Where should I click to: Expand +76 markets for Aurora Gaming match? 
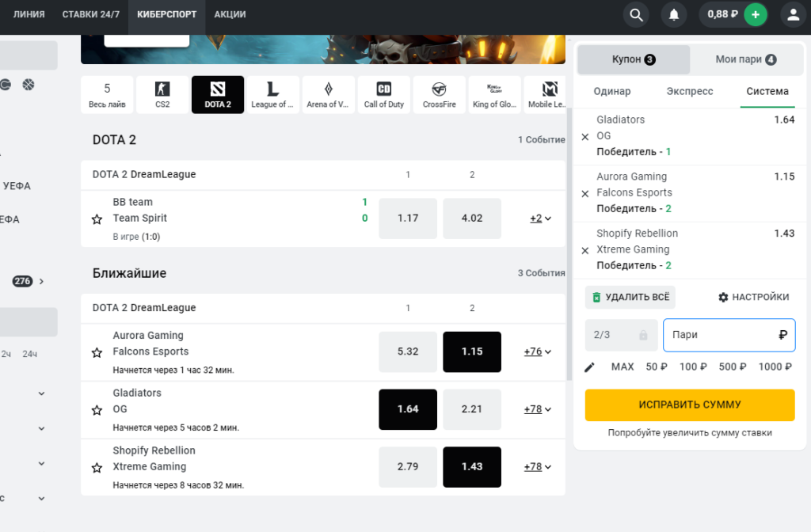[538, 351]
